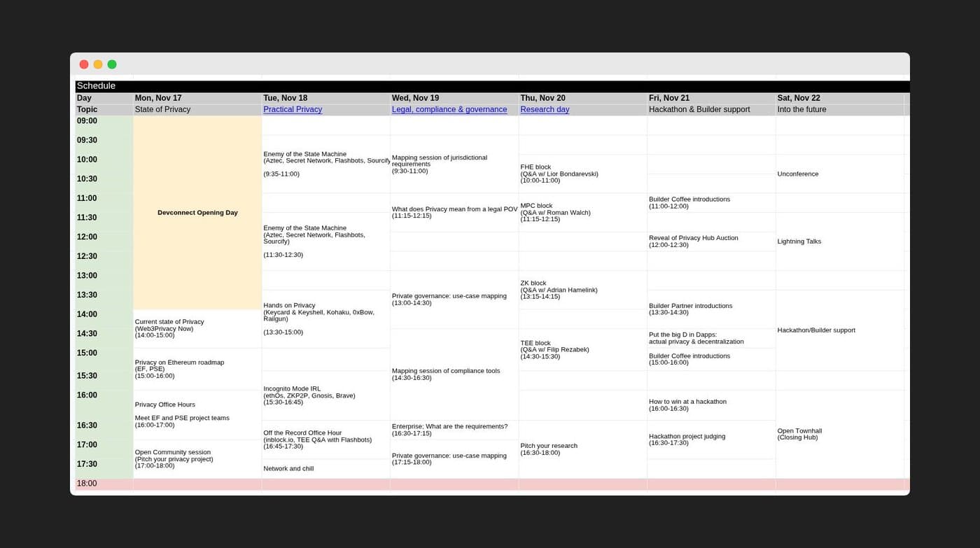
Task: Click the yellow minimize window button
Action: pos(98,64)
